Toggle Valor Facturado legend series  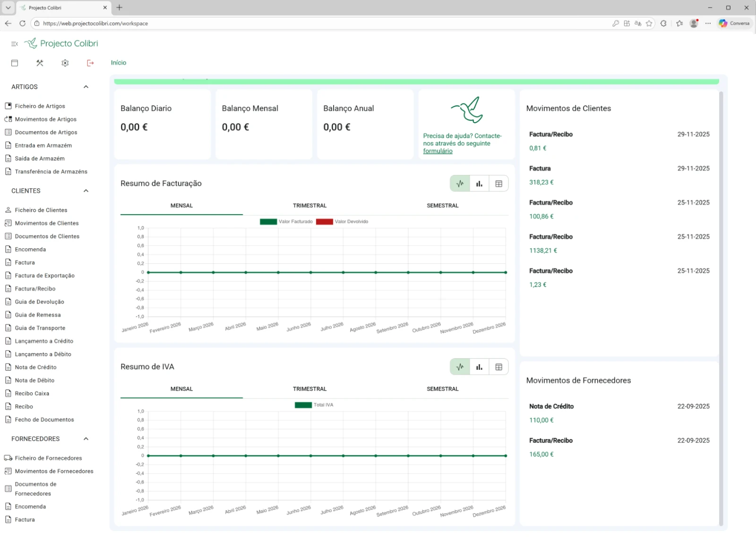pos(286,222)
